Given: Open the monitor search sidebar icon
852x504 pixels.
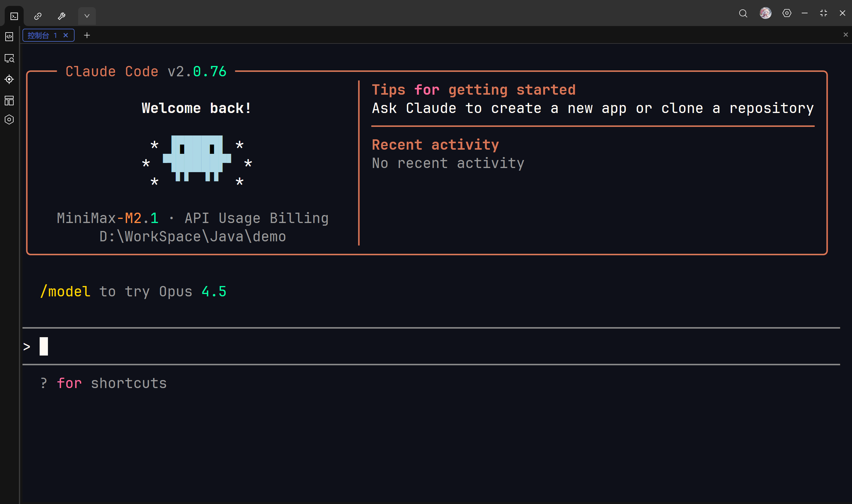Looking at the screenshot, I should (9, 58).
